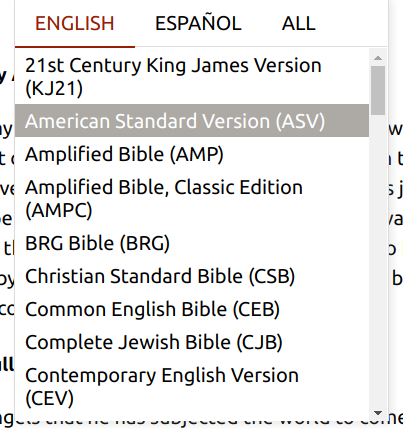Click the scrollbar down arrow

pyautogui.click(x=378, y=413)
